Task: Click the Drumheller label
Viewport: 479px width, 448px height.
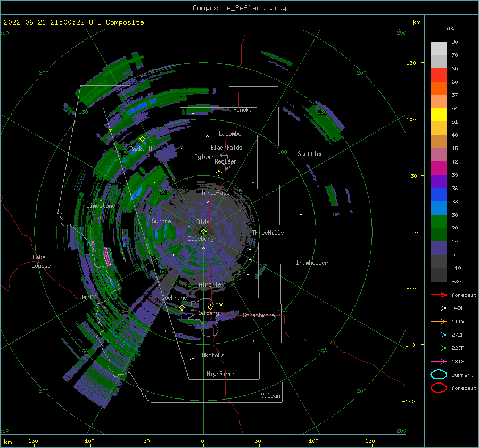Action: click(312, 263)
